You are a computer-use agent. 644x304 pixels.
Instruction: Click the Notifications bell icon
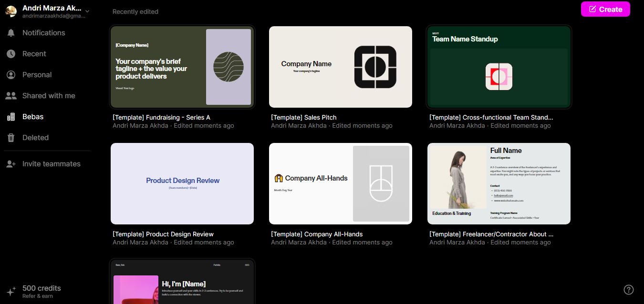click(x=11, y=33)
